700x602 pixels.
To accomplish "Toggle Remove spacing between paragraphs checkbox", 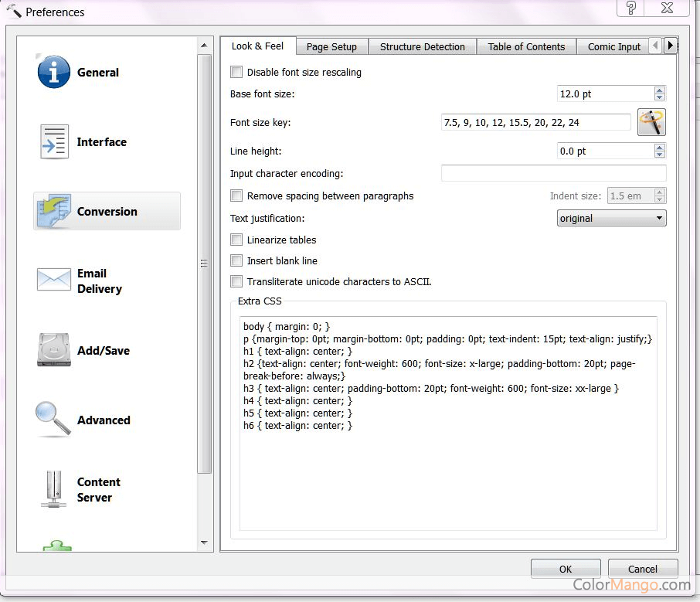I will pyautogui.click(x=236, y=196).
